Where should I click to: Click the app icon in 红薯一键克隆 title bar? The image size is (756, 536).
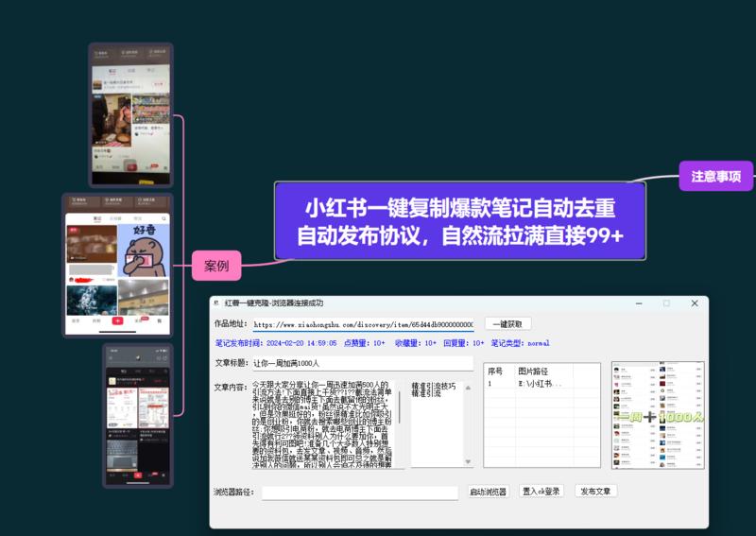216,303
